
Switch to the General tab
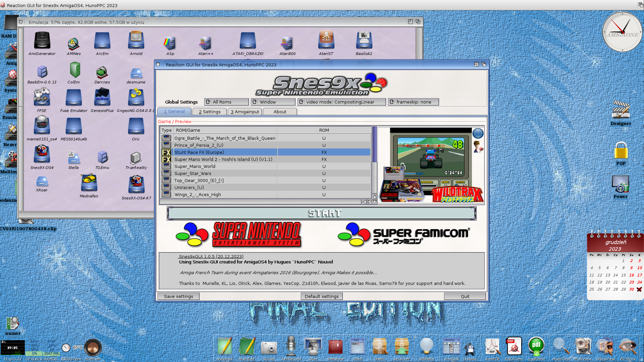[174, 112]
